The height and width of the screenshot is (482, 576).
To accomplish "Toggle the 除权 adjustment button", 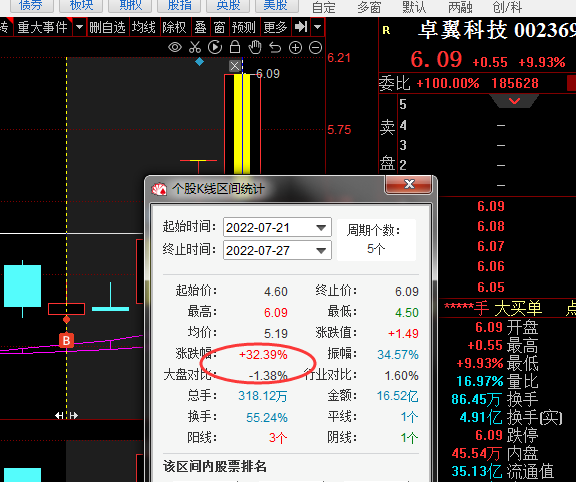I will (174, 27).
